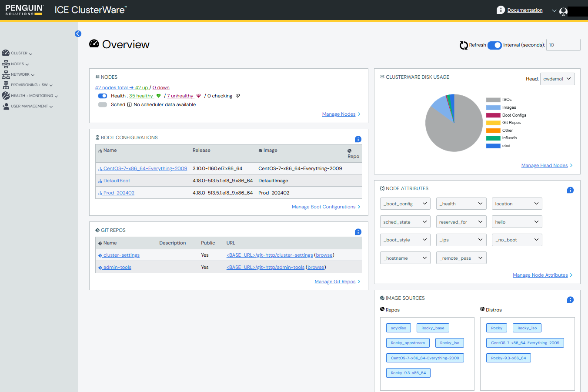Screen dimensions: 588x392
Task: Open the location attribute dropdown
Action: coord(517,203)
